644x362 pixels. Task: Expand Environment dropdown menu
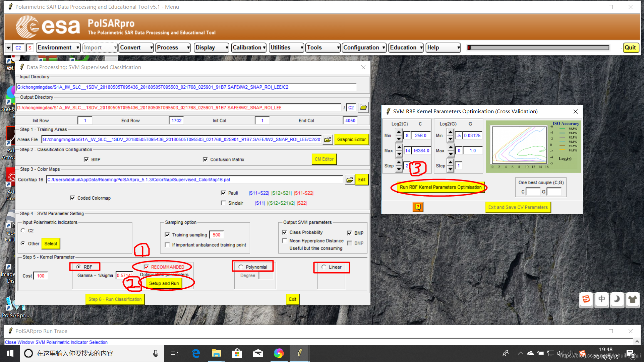pyautogui.click(x=58, y=48)
